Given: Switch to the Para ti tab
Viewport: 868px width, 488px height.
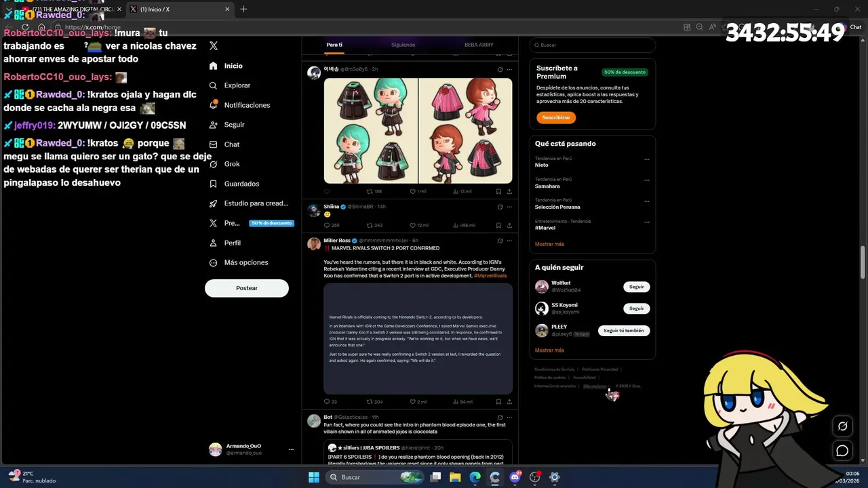Looking at the screenshot, I should coord(334,45).
